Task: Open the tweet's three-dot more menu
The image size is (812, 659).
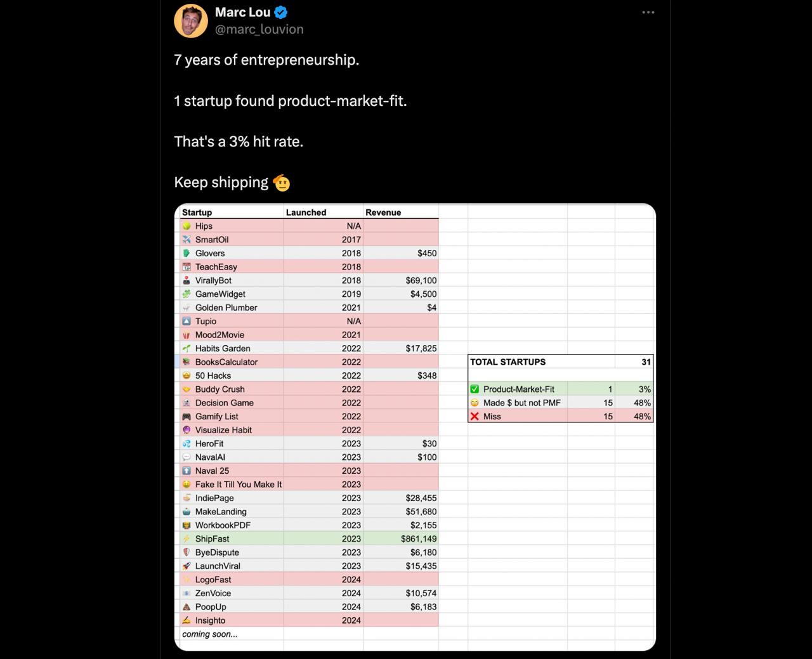Action: pyautogui.click(x=648, y=13)
